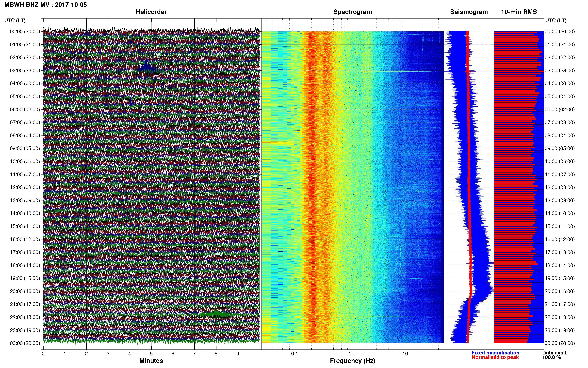Click the left UTC (LT) axis header

point(15,20)
